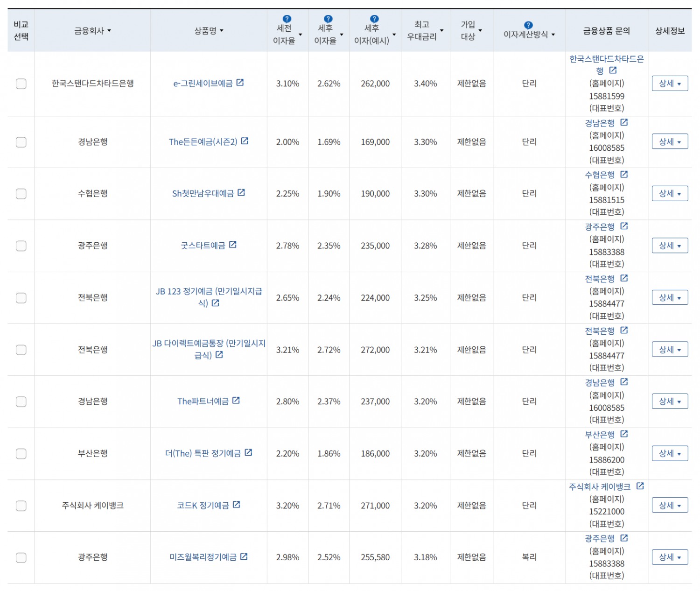Expand 상세 dropdown for The든든예금(시즌2) row
Image resolution: width=700 pixels, height=591 pixels.
[x=670, y=141]
